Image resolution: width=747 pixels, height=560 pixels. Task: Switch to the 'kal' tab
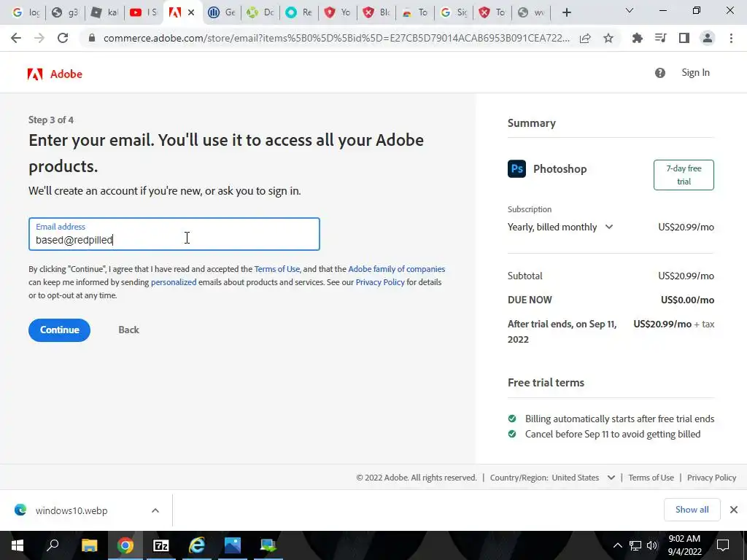(104, 12)
